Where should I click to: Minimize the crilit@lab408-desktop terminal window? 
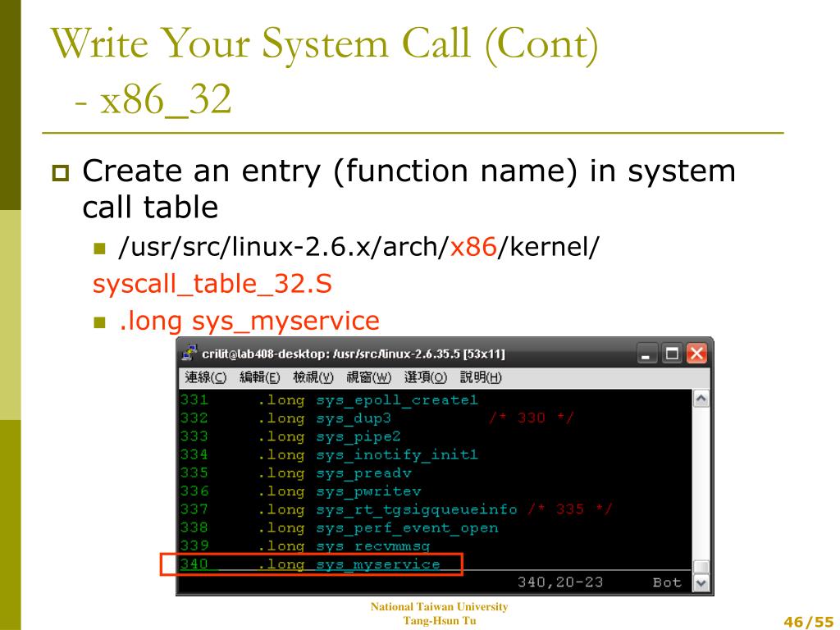pos(646,354)
